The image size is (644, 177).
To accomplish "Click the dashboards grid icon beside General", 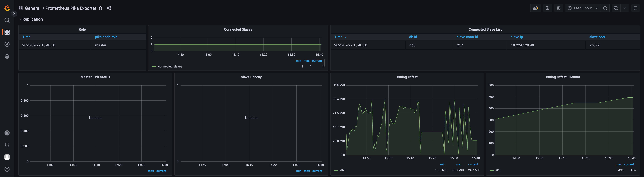I will tap(20, 8).
